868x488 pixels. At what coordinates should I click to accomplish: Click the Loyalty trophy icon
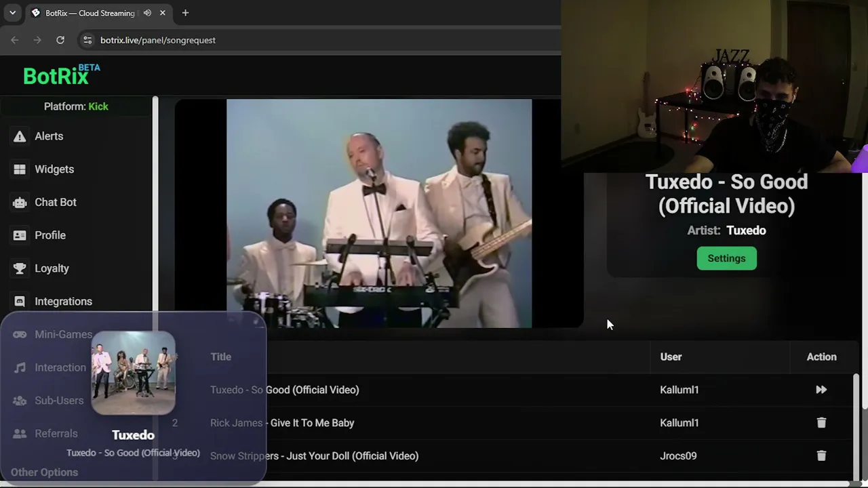(x=20, y=268)
